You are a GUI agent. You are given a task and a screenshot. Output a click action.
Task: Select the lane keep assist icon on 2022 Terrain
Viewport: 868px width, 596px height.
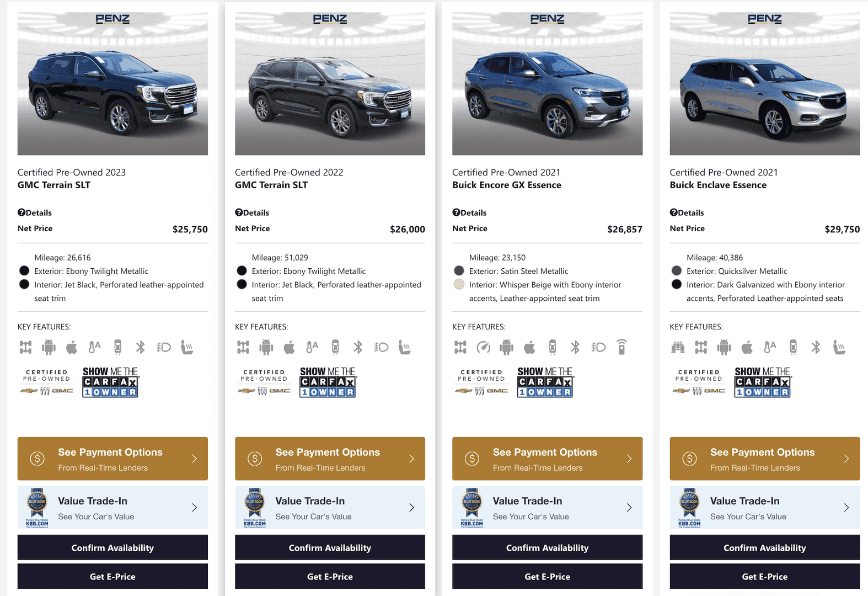pyautogui.click(x=334, y=347)
